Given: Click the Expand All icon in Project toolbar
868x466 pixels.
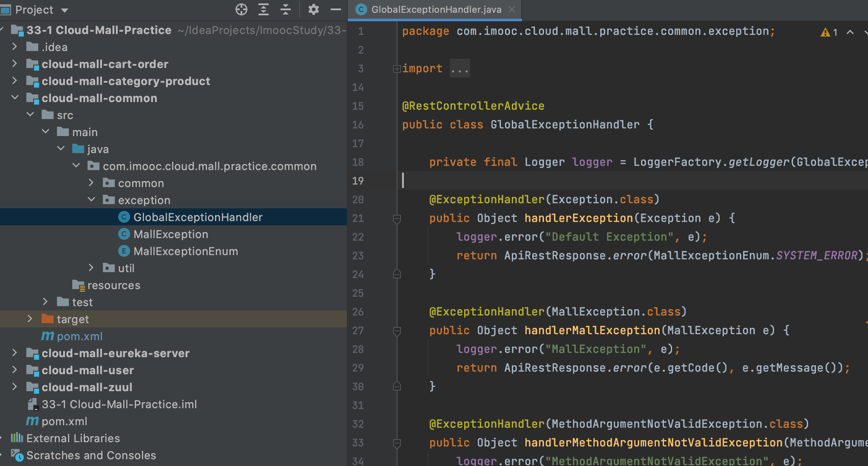Looking at the screenshot, I should tap(264, 9).
